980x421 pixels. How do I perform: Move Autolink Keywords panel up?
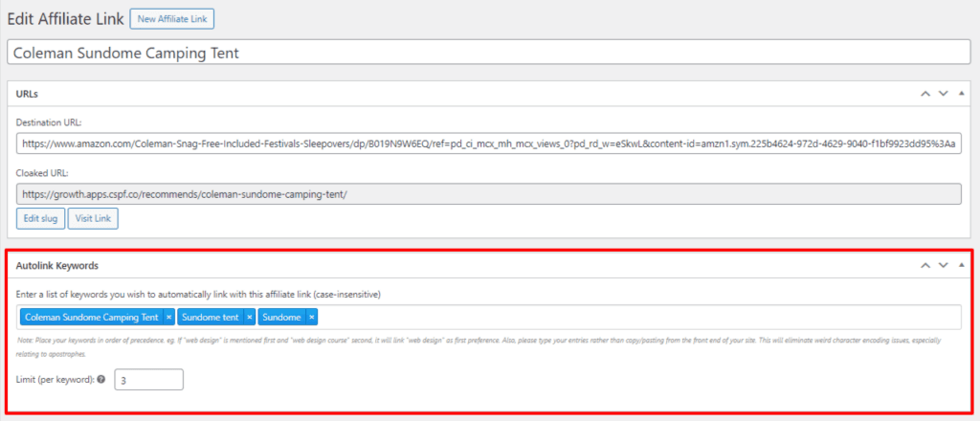click(925, 265)
